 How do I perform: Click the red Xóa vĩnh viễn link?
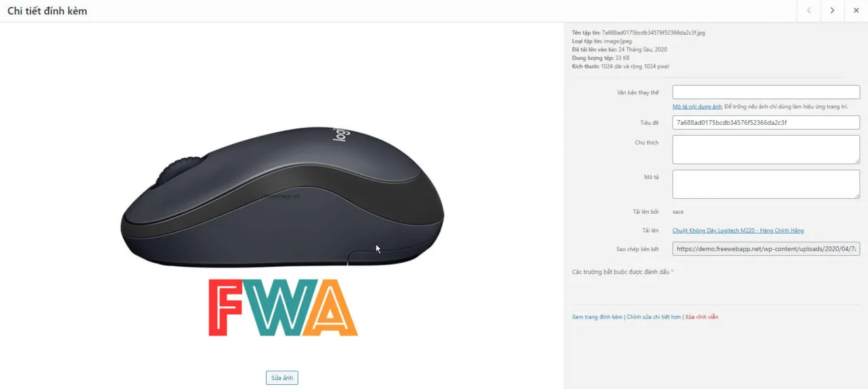701,317
